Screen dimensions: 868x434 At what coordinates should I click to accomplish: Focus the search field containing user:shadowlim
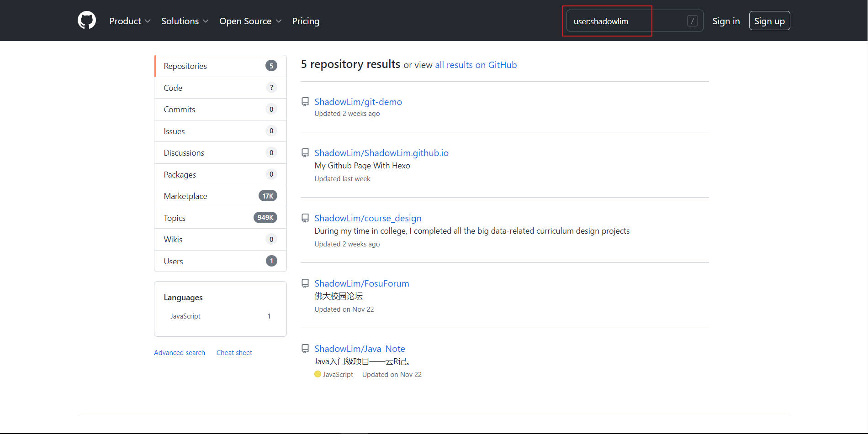pos(635,21)
